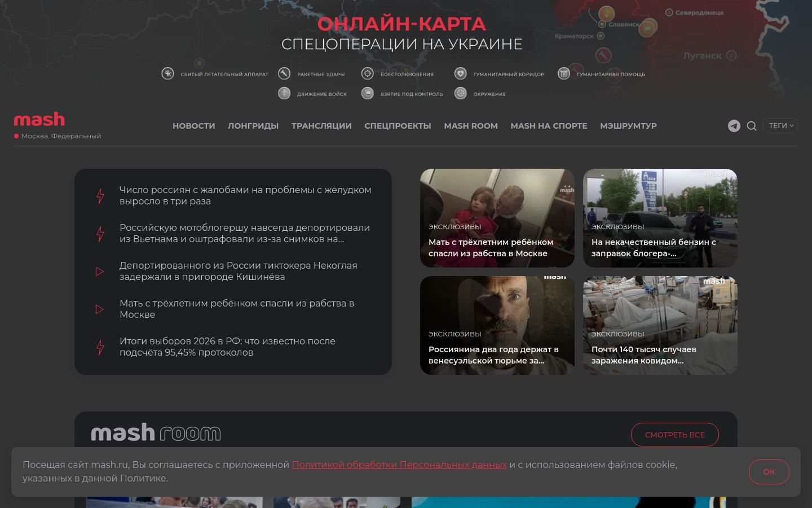Click the Mash logo

point(39,120)
